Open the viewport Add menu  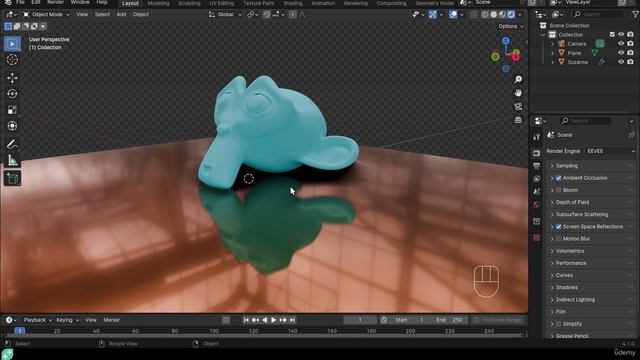(x=122, y=14)
